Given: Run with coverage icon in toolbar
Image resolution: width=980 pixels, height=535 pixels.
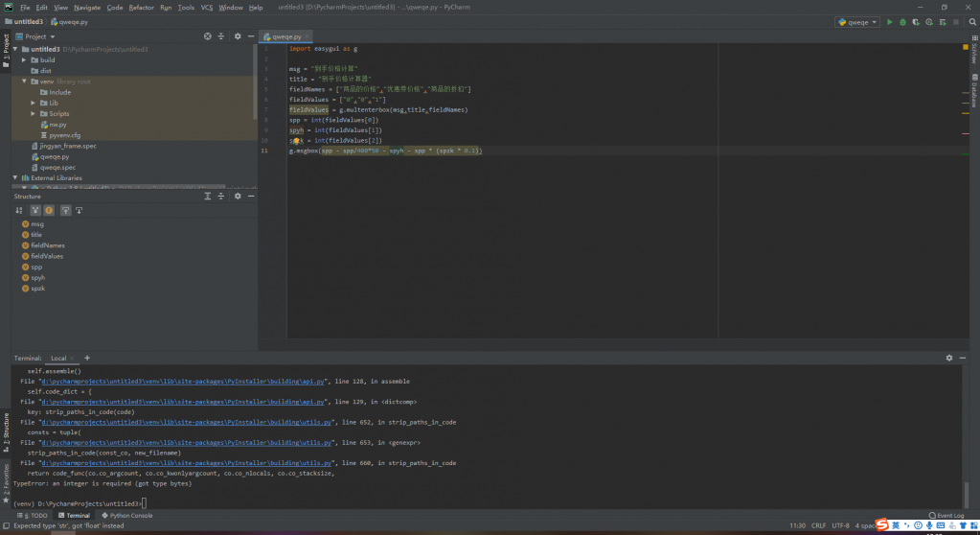Looking at the screenshot, I should click(x=916, y=21).
